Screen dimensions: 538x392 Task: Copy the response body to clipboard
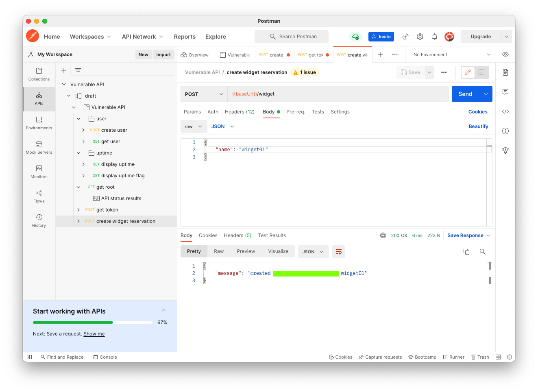point(466,252)
